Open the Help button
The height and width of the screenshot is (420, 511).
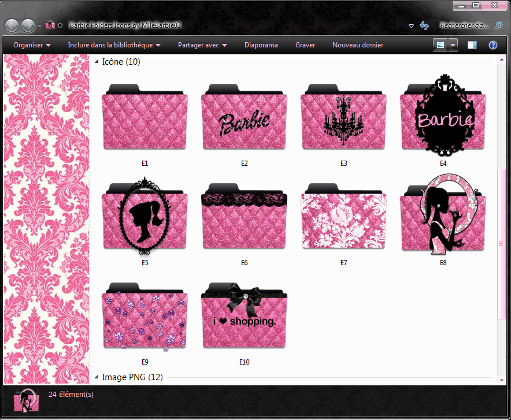[493, 45]
